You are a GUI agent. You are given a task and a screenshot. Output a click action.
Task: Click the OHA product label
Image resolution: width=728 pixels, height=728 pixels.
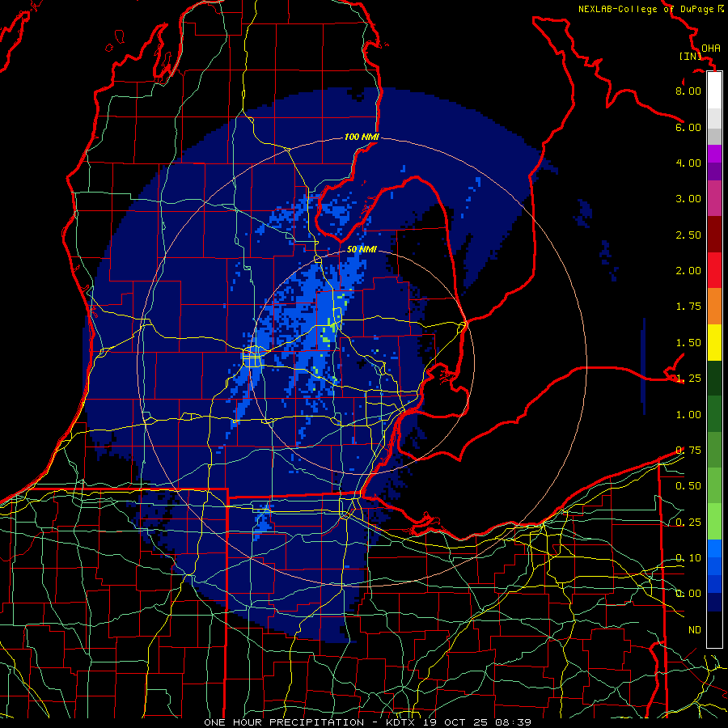711,48
